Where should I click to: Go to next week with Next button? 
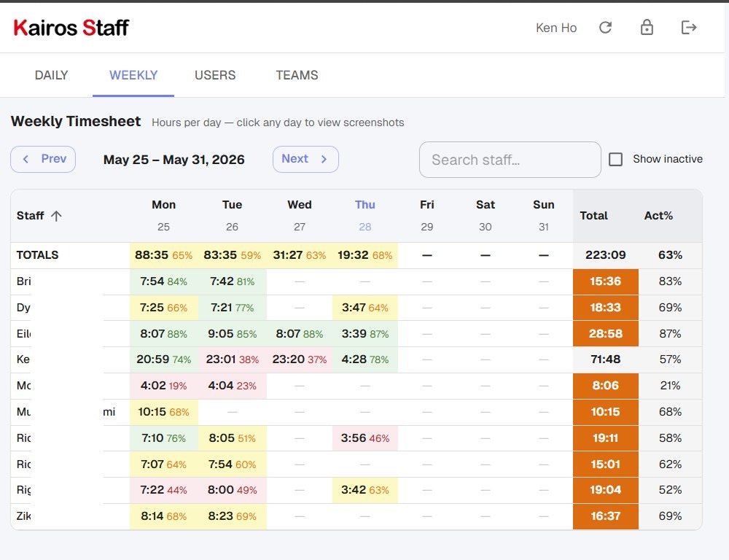(x=305, y=159)
